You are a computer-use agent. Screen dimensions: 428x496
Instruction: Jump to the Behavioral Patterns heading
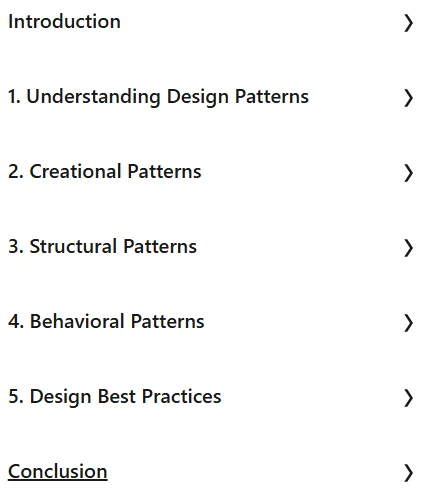tap(117, 322)
